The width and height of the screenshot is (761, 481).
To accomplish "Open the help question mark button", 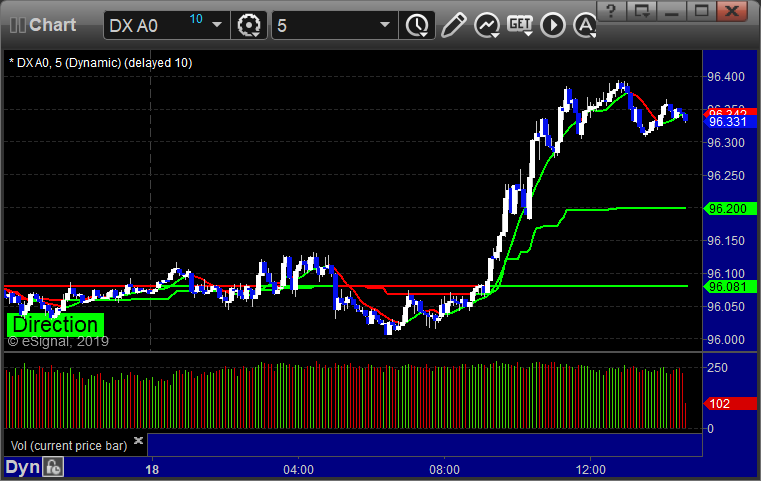I will [x=612, y=10].
